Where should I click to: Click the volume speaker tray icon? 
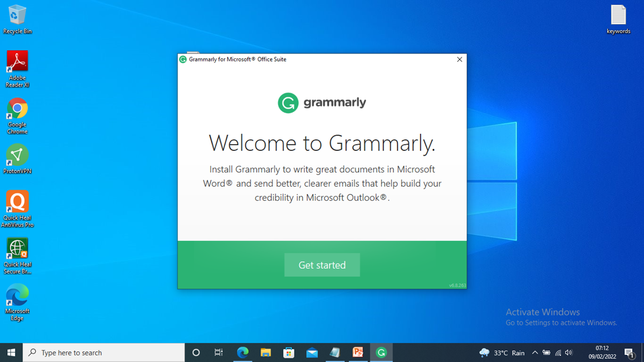click(x=569, y=353)
